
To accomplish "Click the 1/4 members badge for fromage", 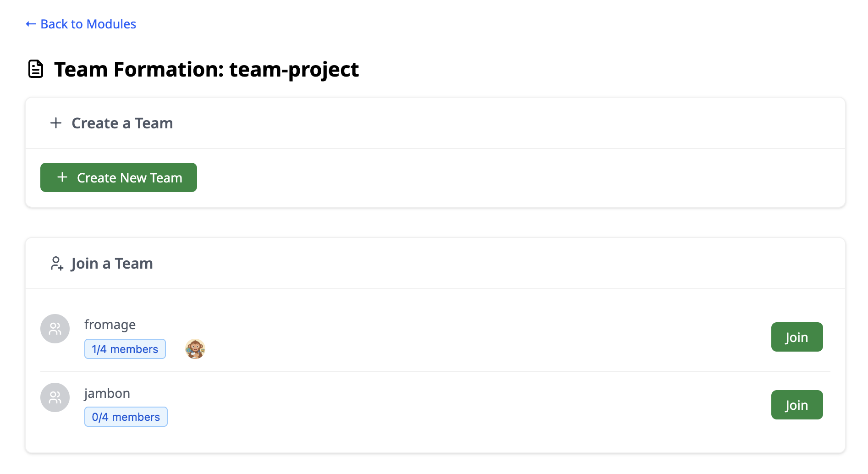I will (x=125, y=349).
